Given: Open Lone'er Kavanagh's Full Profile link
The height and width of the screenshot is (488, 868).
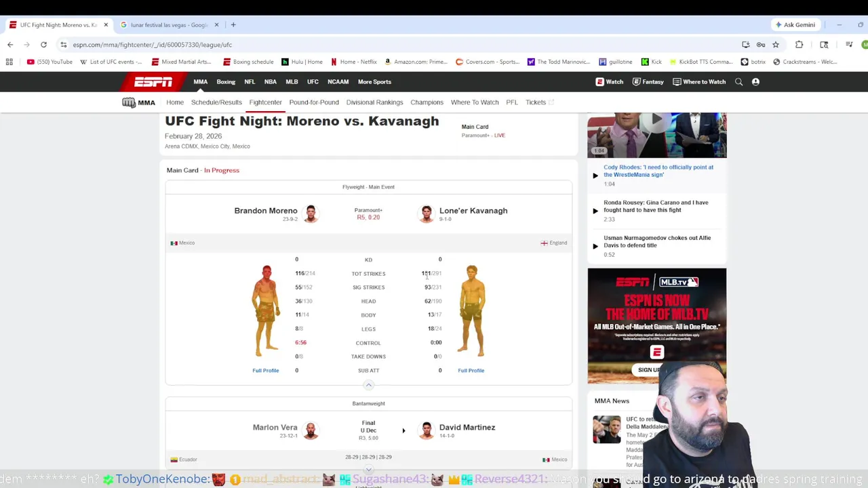Looking at the screenshot, I should [x=471, y=371].
